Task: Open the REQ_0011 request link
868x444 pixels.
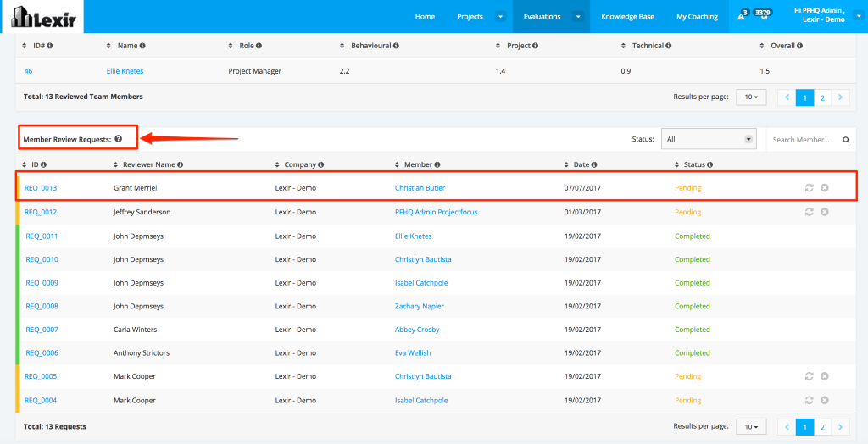Action: [42, 236]
